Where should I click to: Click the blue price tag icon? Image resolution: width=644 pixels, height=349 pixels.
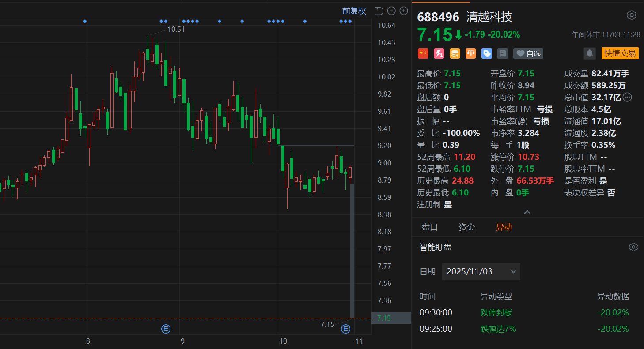[487, 53]
